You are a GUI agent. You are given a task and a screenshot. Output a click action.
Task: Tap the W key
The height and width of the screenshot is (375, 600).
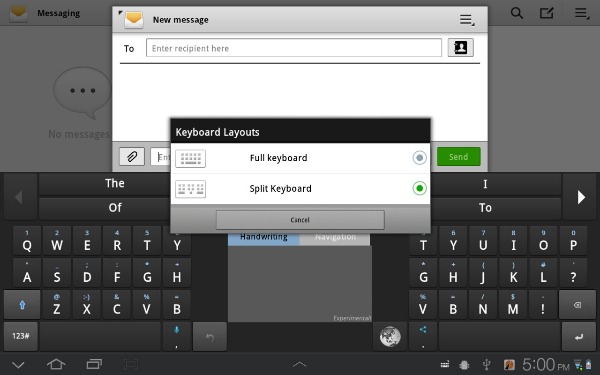click(x=57, y=241)
